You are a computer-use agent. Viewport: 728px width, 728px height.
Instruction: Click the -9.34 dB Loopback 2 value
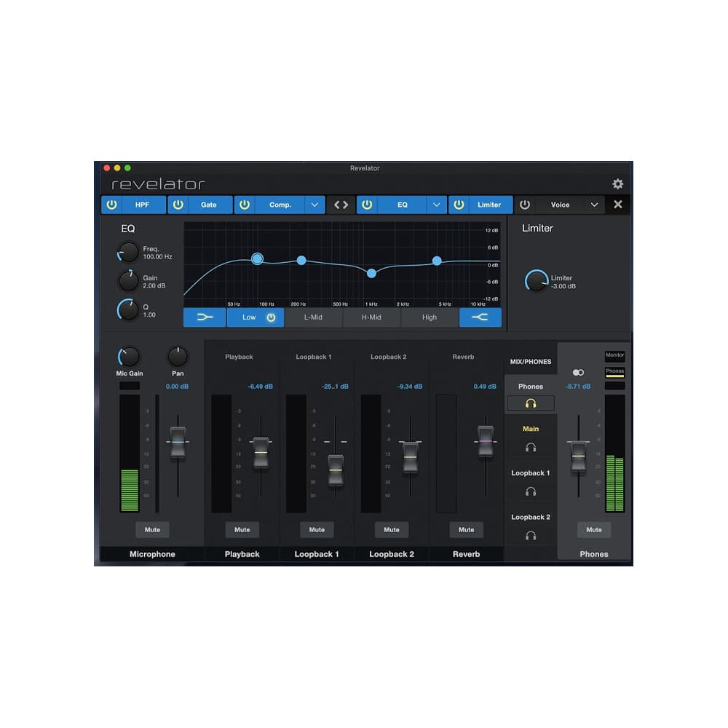pos(410,387)
